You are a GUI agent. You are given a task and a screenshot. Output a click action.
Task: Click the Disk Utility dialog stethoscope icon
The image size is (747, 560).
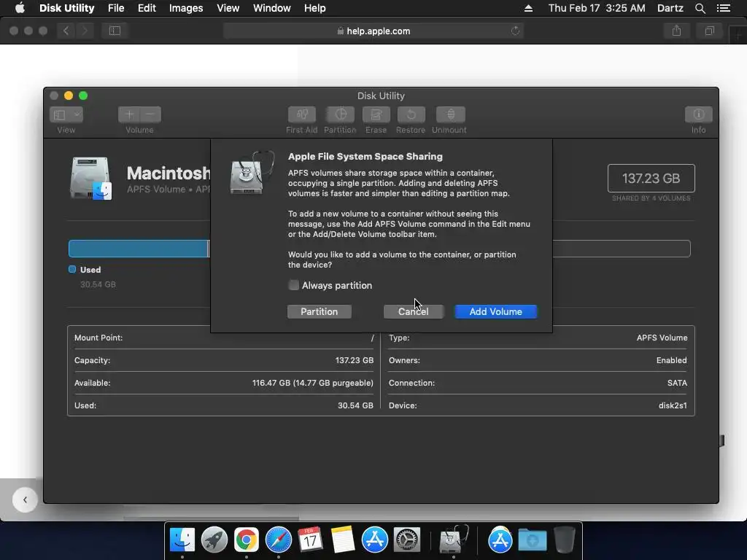click(252, 172)
